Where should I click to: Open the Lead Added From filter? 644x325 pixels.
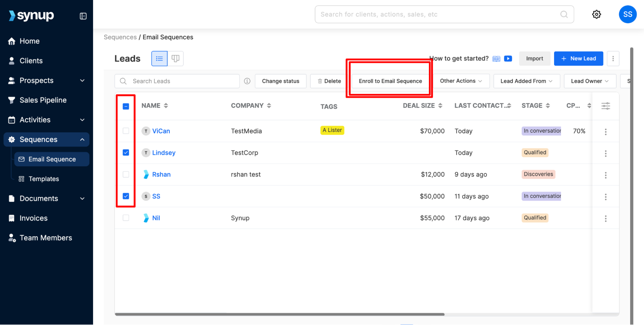click(x=526, y=81)
